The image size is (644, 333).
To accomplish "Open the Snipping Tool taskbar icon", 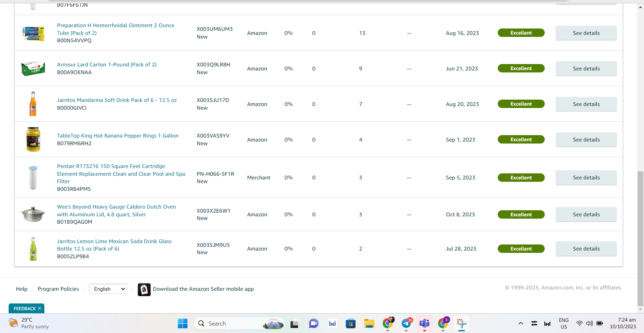I will [462, 323].
